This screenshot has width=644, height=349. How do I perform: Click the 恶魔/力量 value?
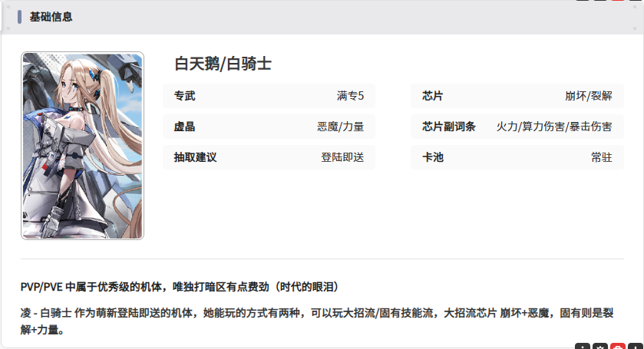(x=341, y=127)
